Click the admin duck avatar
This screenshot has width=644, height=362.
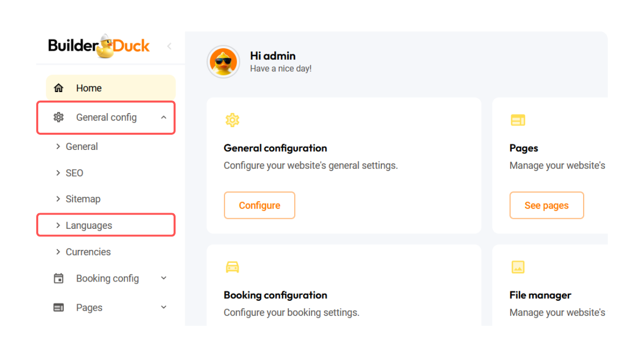point(223,62)
